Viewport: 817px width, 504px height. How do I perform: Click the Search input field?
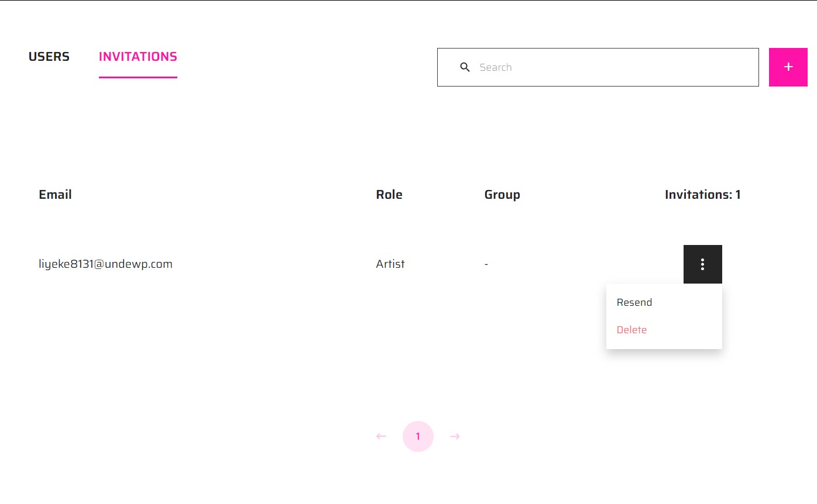point(598,67)
